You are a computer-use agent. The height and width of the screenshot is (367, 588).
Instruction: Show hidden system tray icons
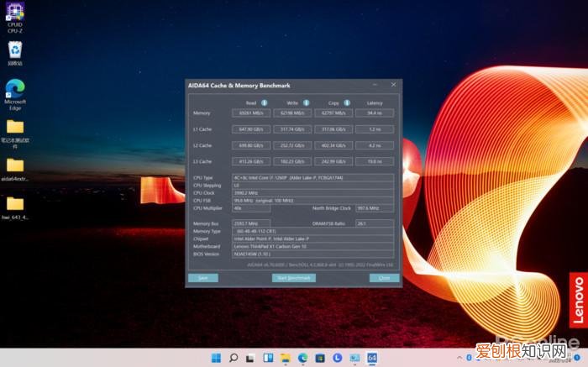(459, 358)
